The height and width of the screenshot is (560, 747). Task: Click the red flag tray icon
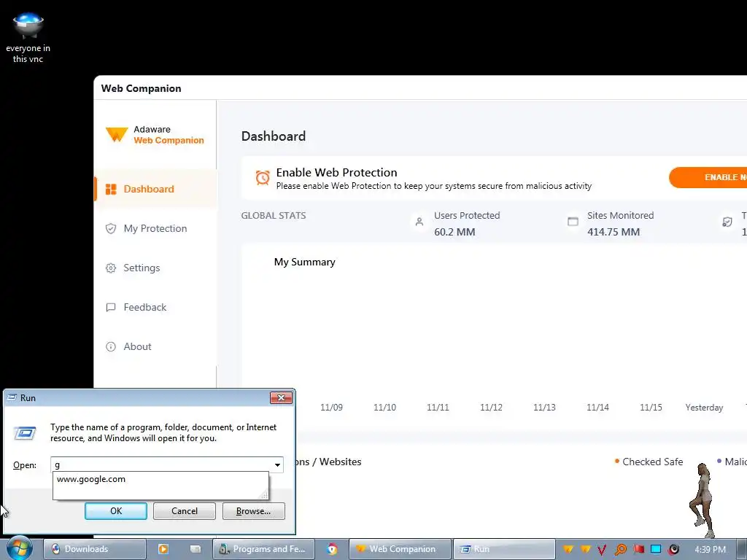click(x=638, y=549)
